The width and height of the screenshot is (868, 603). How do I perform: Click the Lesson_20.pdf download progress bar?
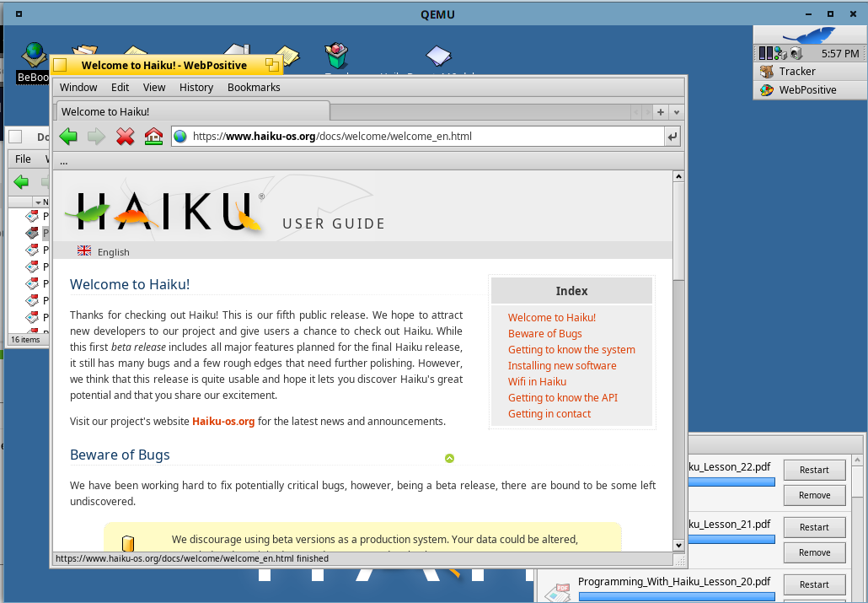pyautogui.click(x=677, y=597)
